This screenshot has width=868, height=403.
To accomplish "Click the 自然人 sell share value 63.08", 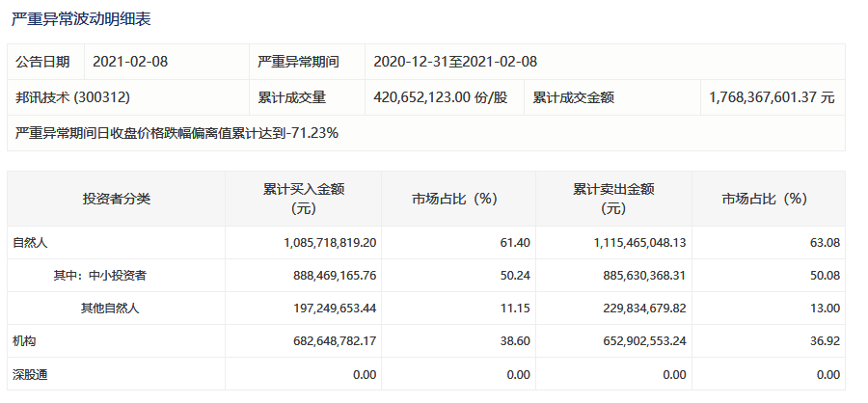I will point(828,242).
